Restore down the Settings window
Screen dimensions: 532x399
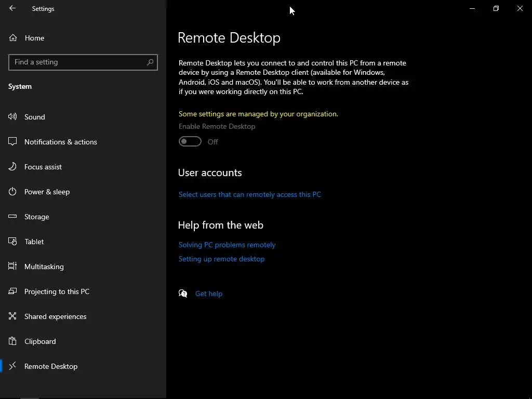point(496,8)
